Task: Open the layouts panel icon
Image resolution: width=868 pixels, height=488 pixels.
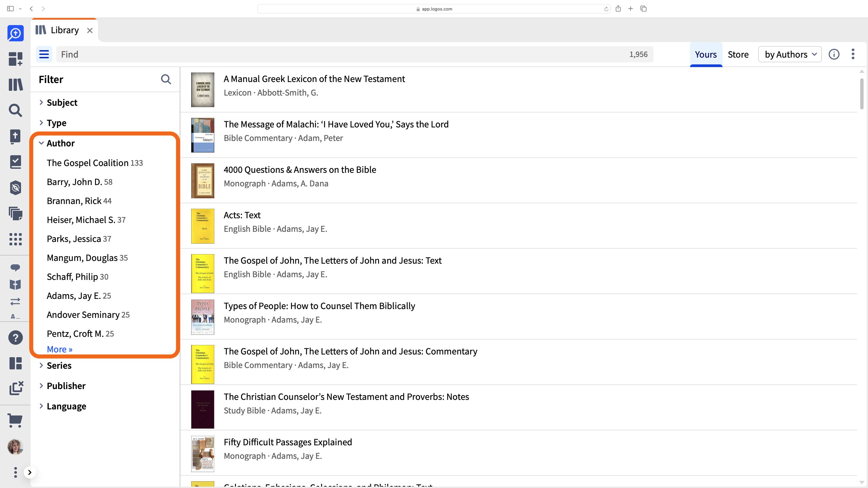Action: (x=15, y=363)
